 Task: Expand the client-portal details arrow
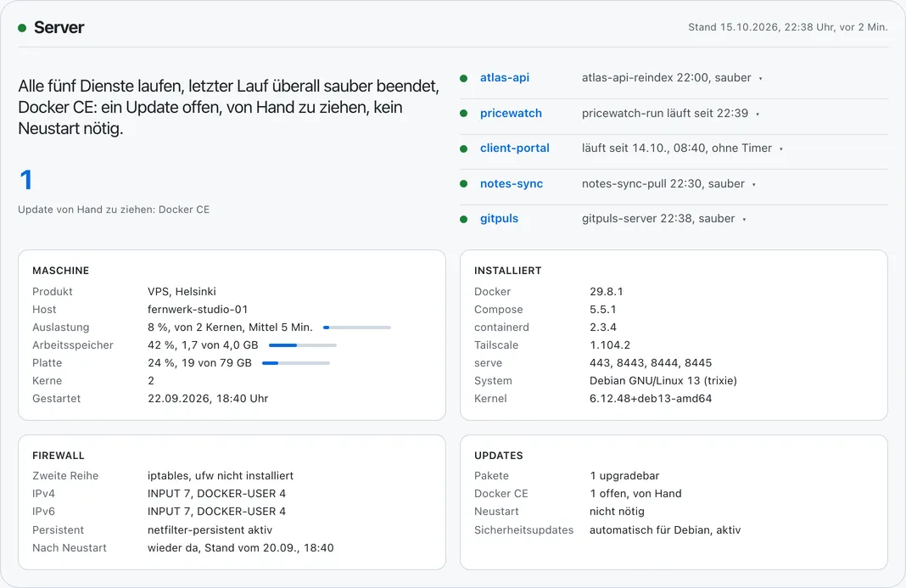[781, 149]
